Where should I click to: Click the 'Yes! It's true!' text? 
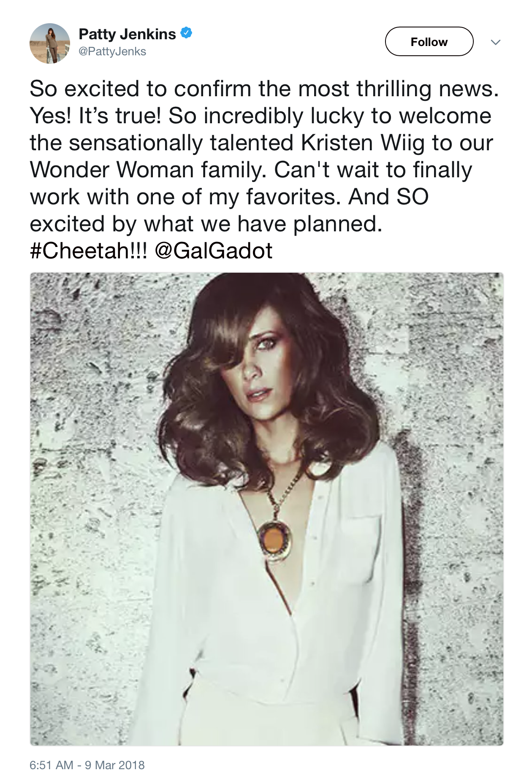click(95, 116)
